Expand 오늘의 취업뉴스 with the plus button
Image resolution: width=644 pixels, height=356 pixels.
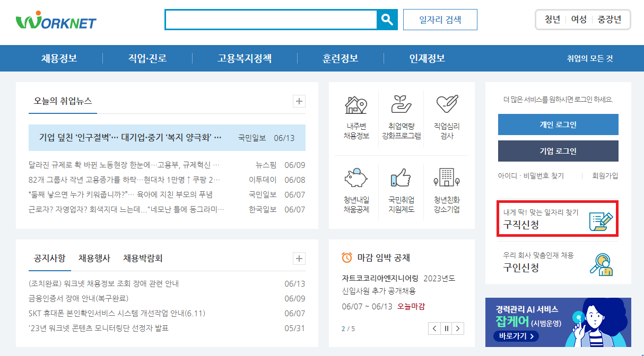pos(299,101)
